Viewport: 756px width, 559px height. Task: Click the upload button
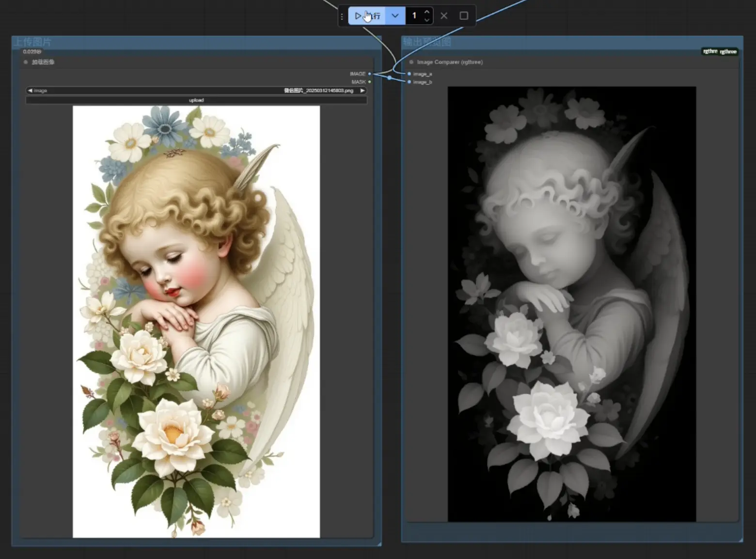[196, 100]
